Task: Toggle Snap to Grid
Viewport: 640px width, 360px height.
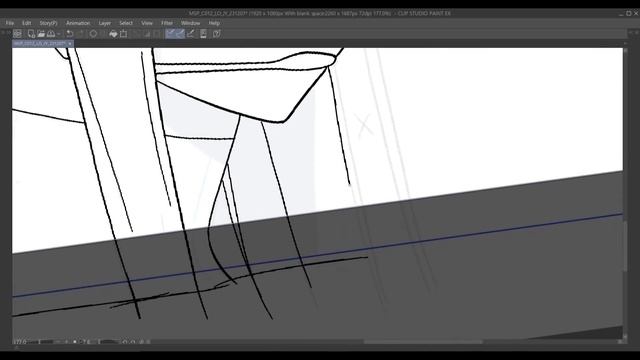Action: click(x=190, y=34)
